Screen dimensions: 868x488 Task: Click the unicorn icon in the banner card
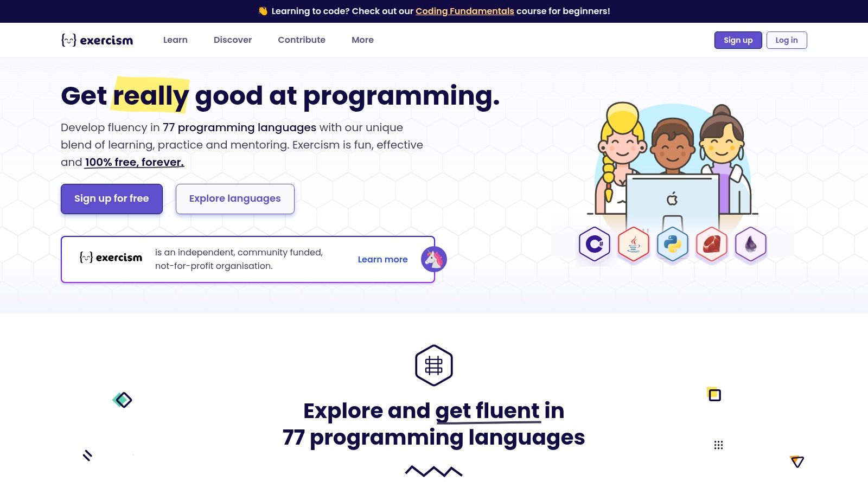click(434, 259)
